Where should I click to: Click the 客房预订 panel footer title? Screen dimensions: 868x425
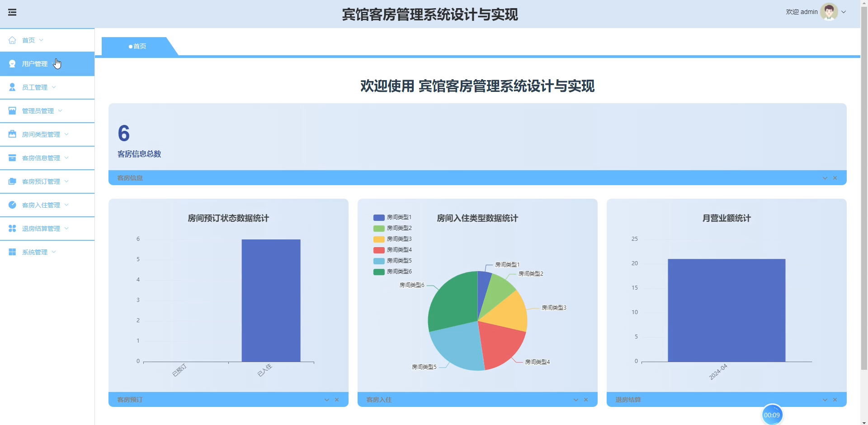click(130, 400)
